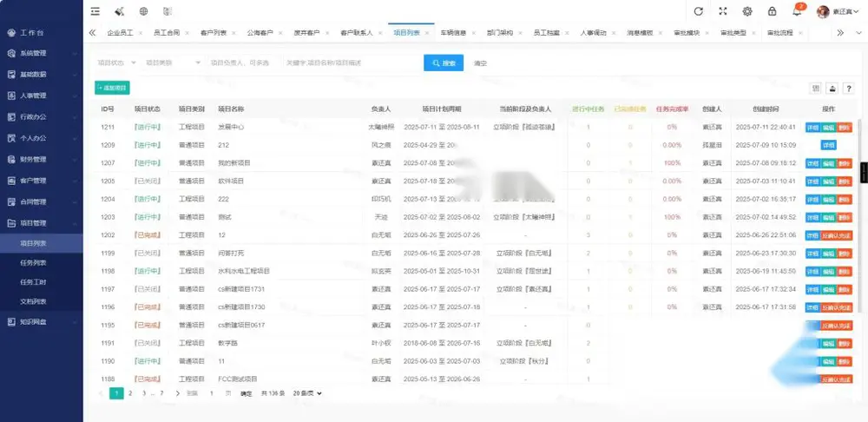This screenshot has height=422, width=868.
Task: Collapse the 项目管理 sidebar menu
Action: pyautogui.click(x=42, y=223)
